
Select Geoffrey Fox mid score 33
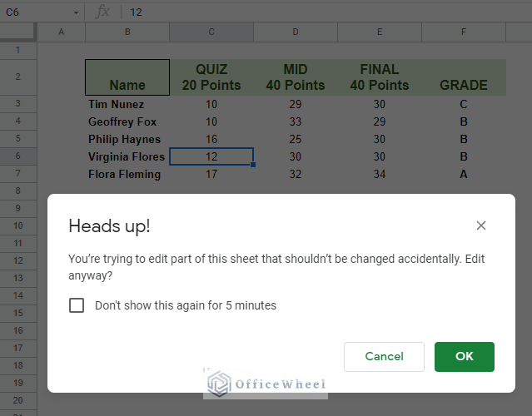(296, 121)
